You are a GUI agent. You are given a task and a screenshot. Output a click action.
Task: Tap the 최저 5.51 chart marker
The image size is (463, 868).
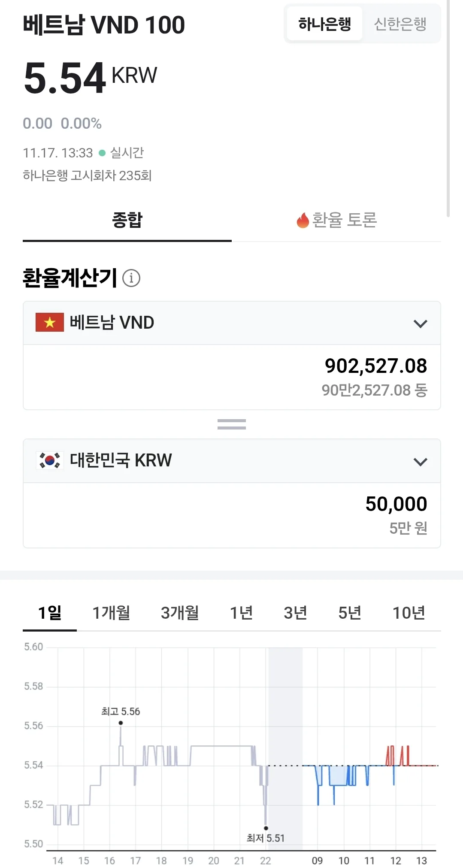[x=266, y=828]
